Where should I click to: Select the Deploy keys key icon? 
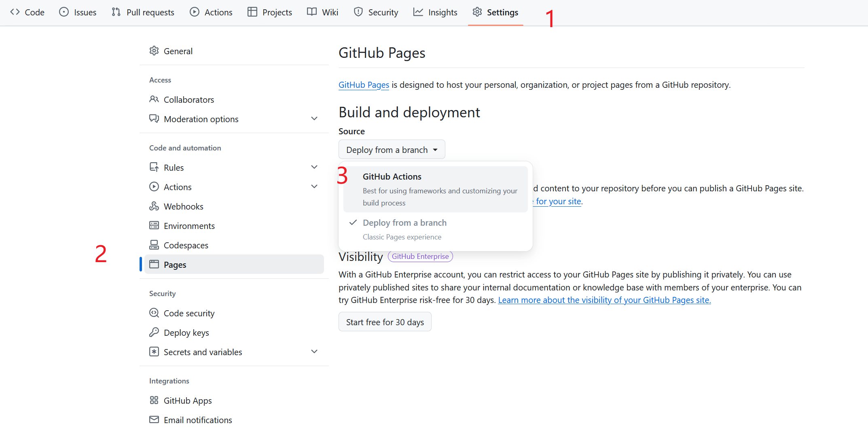[154, 332]
